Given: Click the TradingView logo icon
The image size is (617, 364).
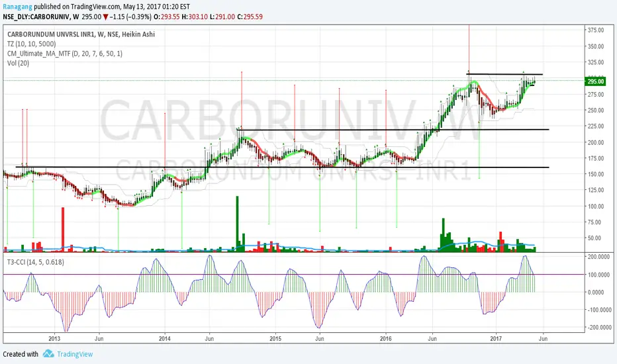Looking at the screenshot, I should click(48, 354).
